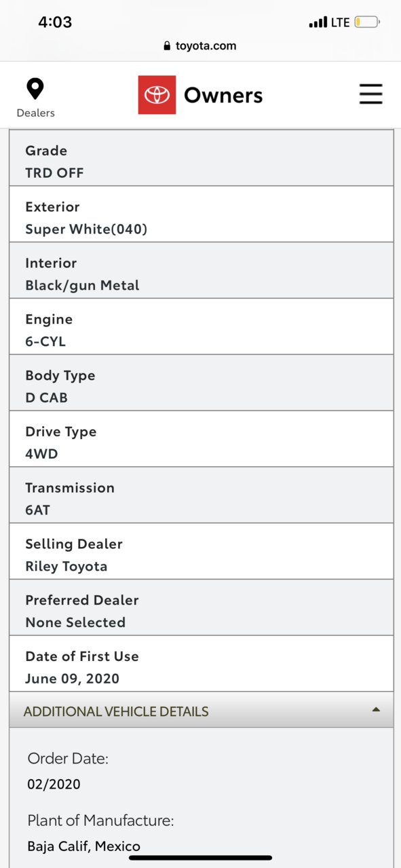401x868 pixels.
Task: Click the Additional Vehicle Details header
Action: [202, 711]
